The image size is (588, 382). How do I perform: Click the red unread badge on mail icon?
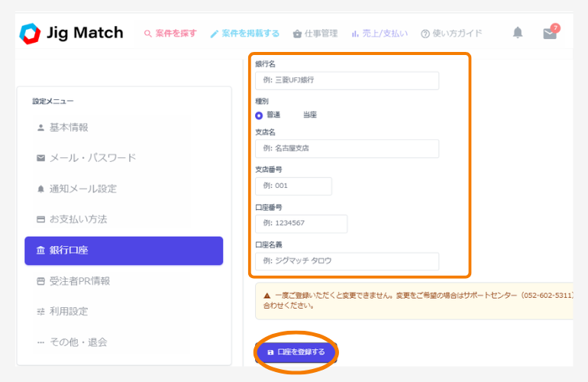tap(555, 28)
